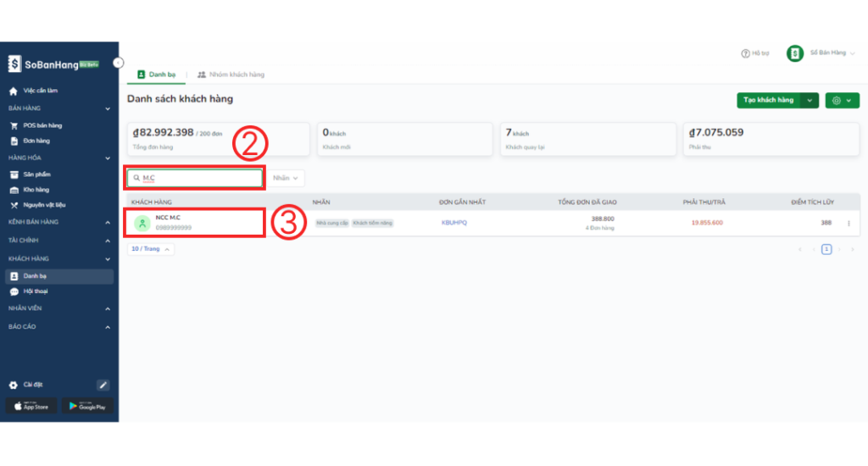Click the TỔNG ĐƠN ĐÃ GIAO column header
The image size is (868, 466).
point(587,202)
